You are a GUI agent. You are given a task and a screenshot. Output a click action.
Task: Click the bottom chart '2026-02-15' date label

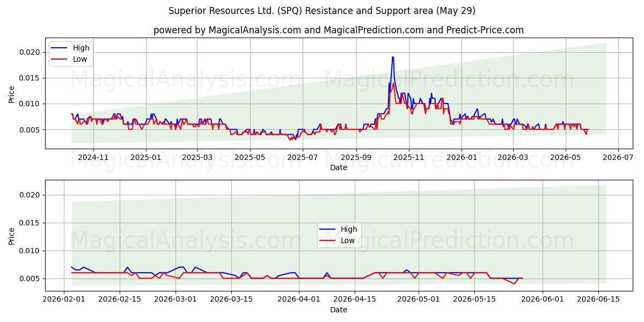(120, 300)
